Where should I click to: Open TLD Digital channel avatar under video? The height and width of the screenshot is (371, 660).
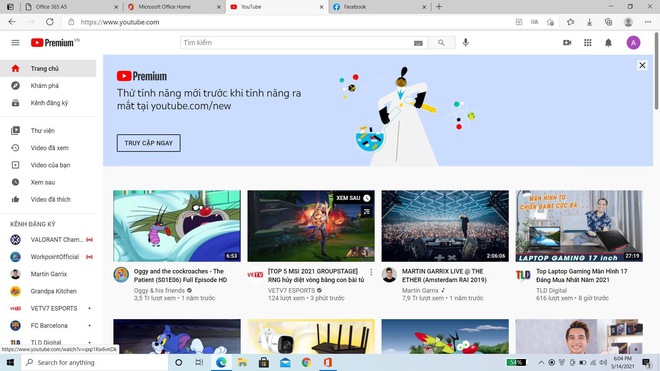click(x=523, y=275)
